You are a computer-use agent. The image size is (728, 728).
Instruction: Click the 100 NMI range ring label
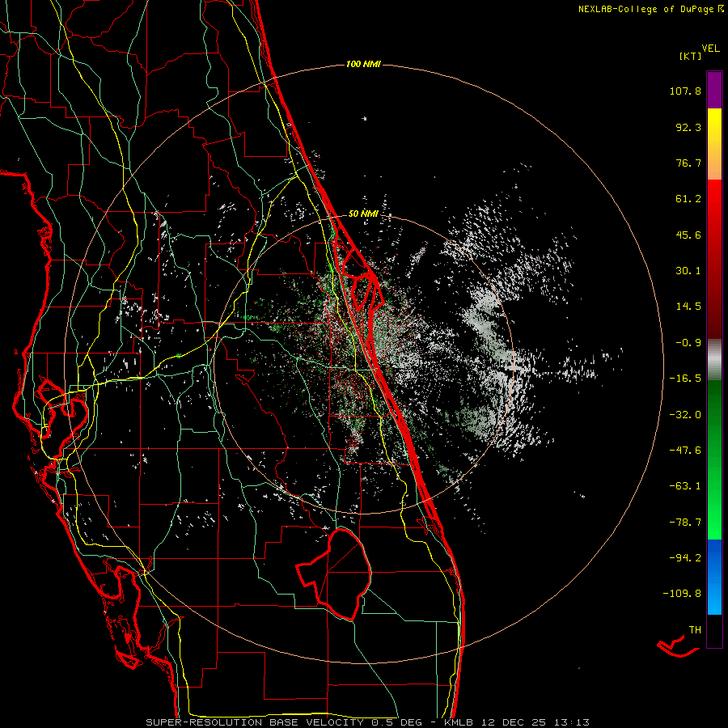click(x=363, y=64)
